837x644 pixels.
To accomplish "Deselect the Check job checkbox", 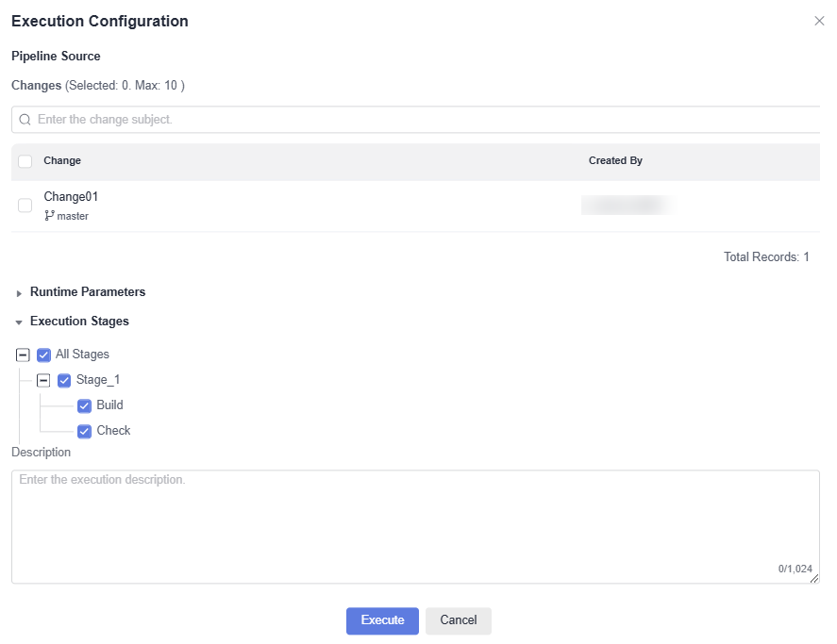I will point(84,432).
